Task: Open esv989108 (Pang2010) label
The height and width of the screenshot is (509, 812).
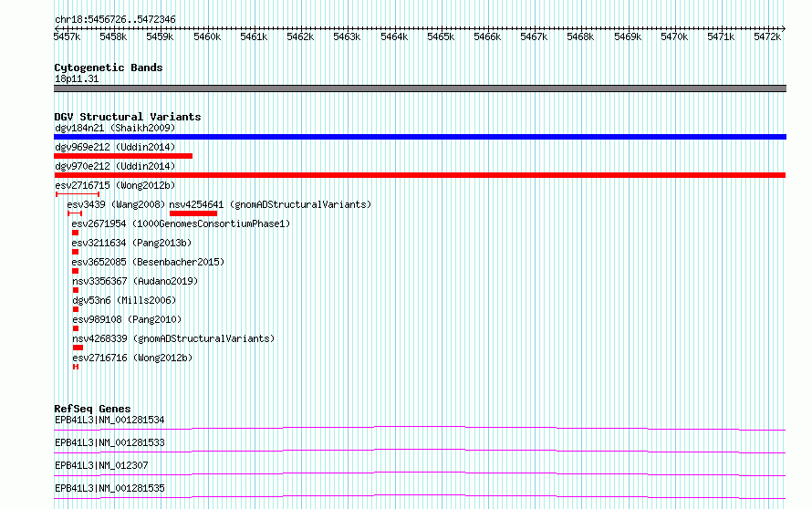Action: coord(127,319)
